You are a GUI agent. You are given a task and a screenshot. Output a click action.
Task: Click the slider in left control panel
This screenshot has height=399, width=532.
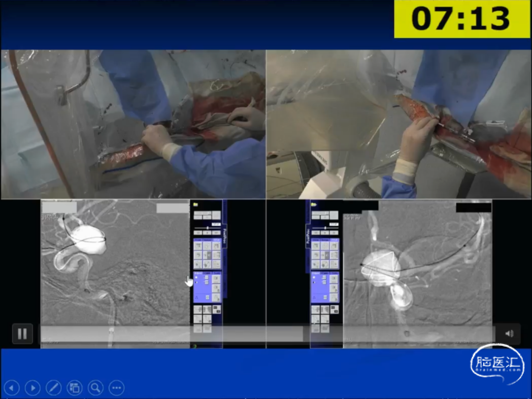click(x=207, y=228)
